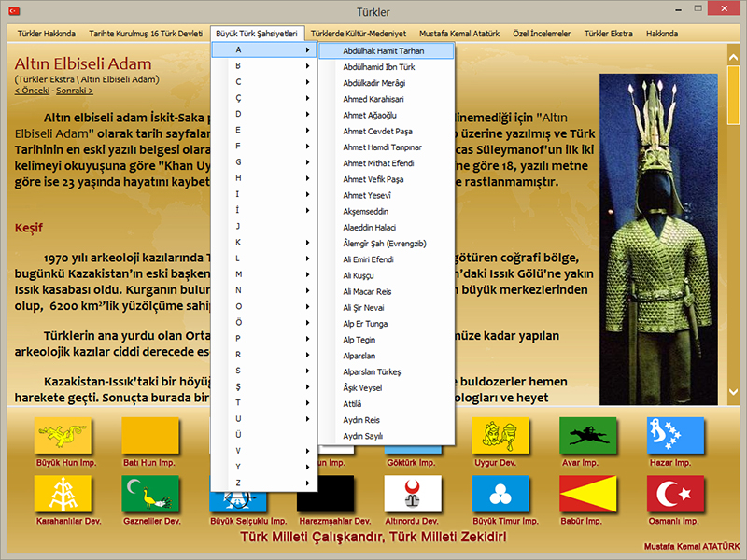This screenshot has height=560, width=747.
Task: Click the Turkish flag icon in title bar
Action: (12, 11)
